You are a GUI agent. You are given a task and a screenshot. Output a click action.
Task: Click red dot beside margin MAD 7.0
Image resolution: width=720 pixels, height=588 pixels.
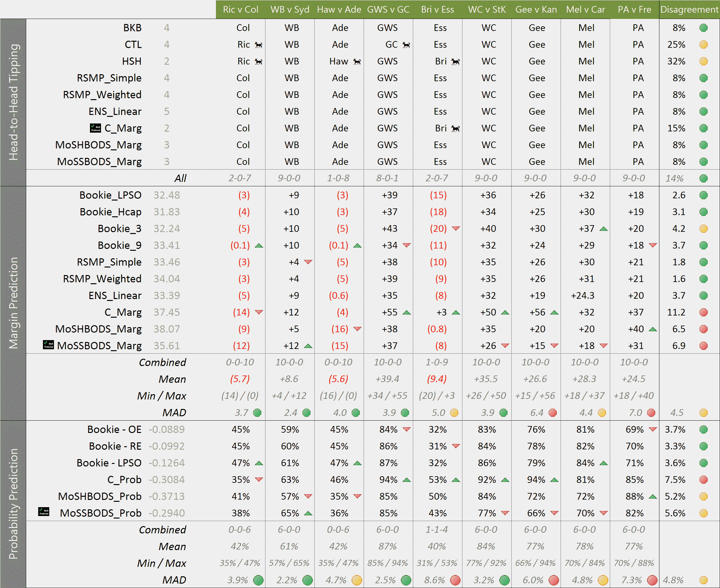pyautogui.click(x=651, y=412)
